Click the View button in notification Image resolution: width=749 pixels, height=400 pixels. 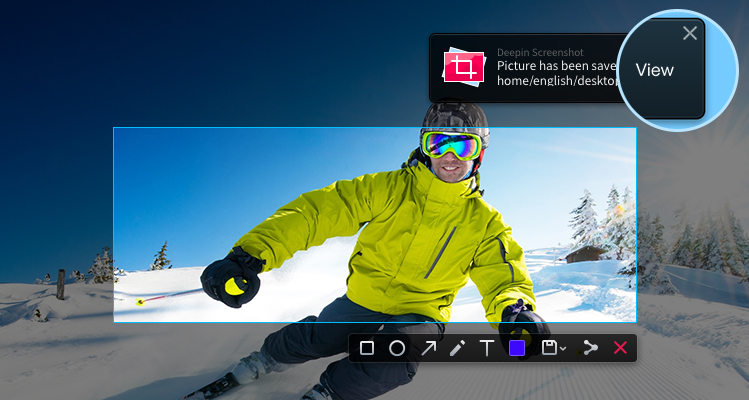(x=654, y=70)
